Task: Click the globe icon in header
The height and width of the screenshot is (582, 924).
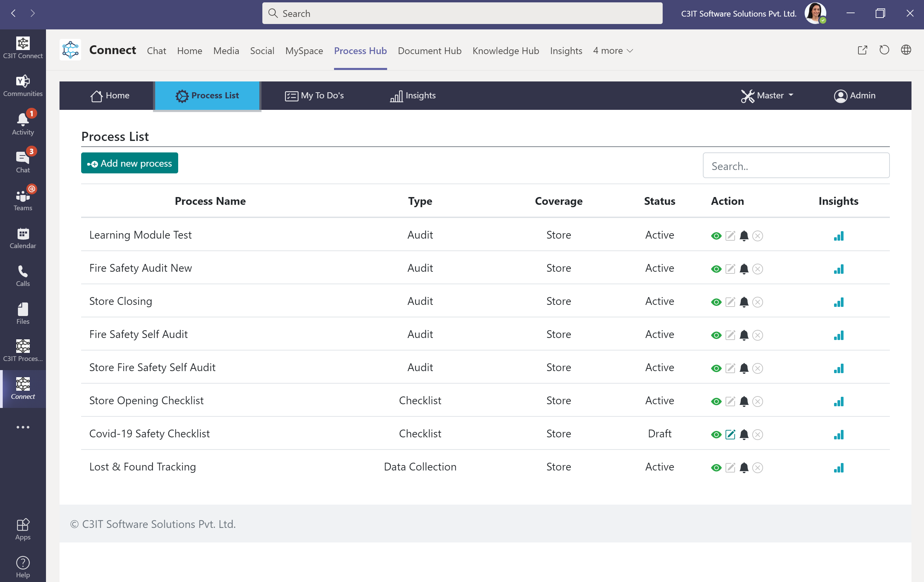Action: coord(906,50)
